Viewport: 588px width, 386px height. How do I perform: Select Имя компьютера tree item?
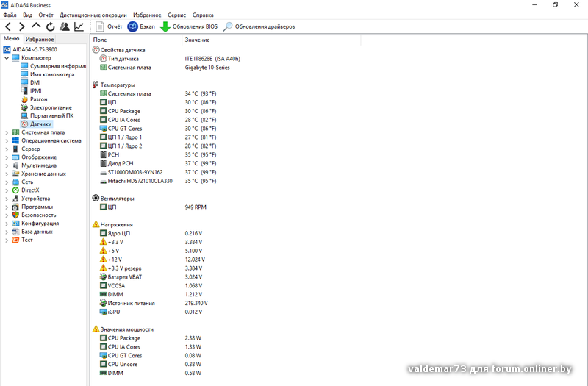pyautogui.click(x=48, y=74)
